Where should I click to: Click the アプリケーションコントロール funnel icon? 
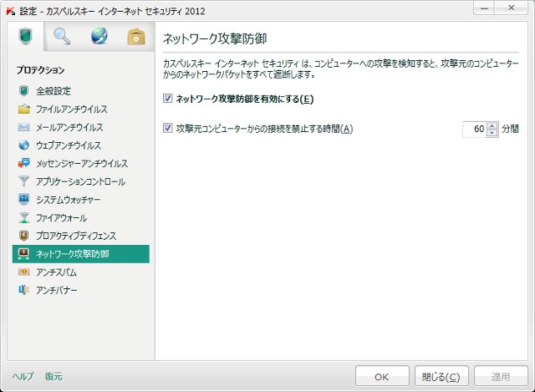click(x=23, y=181)
